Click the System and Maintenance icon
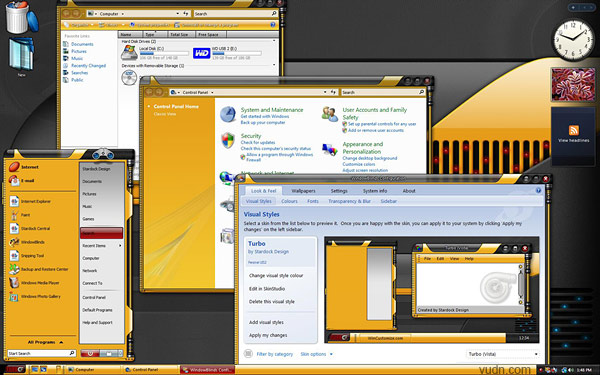The height and width of the screenshot is (375, 600). coord(228,114)
